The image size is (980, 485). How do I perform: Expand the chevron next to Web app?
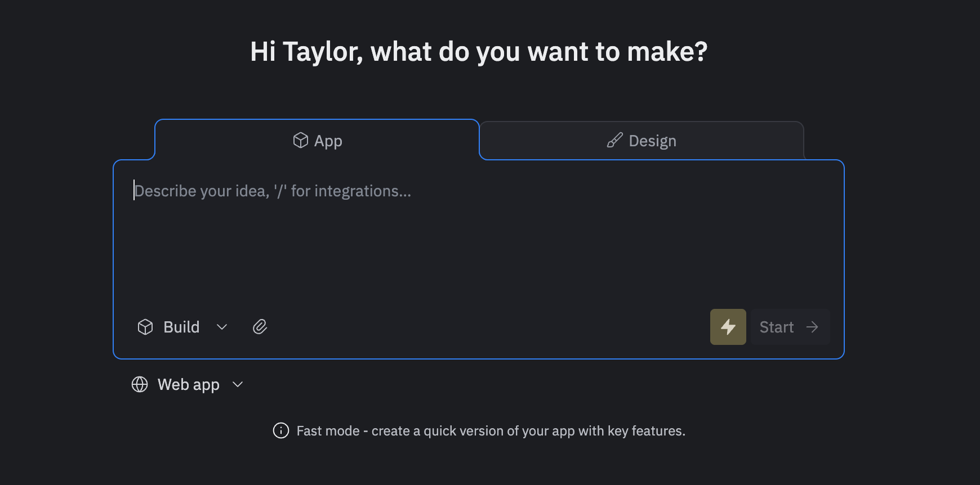coord(238,384)
